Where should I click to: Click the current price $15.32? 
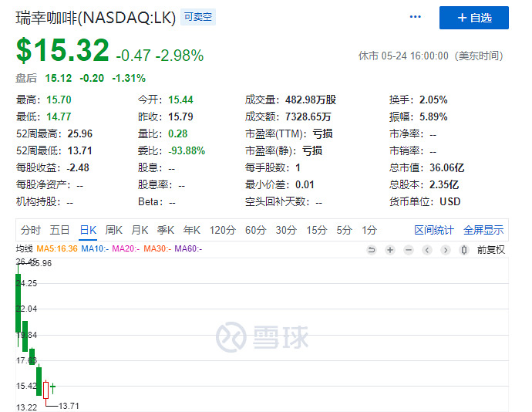point(62,50)
